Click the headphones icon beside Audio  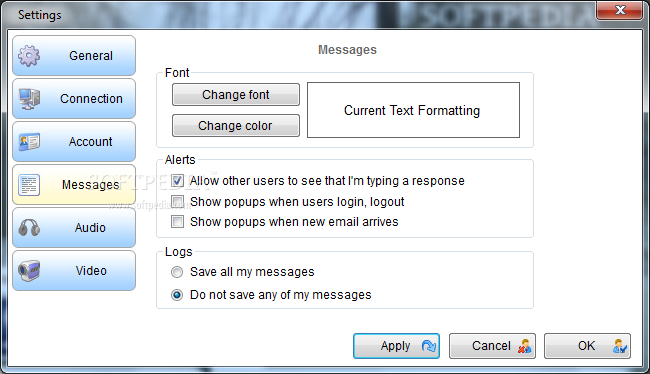(29, 228)
